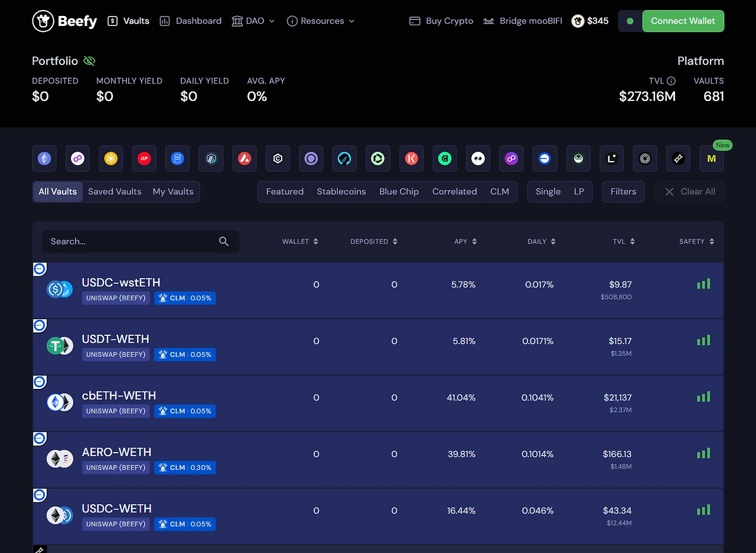
Task: Focus the vault Search field
Action: pos(141,241)
